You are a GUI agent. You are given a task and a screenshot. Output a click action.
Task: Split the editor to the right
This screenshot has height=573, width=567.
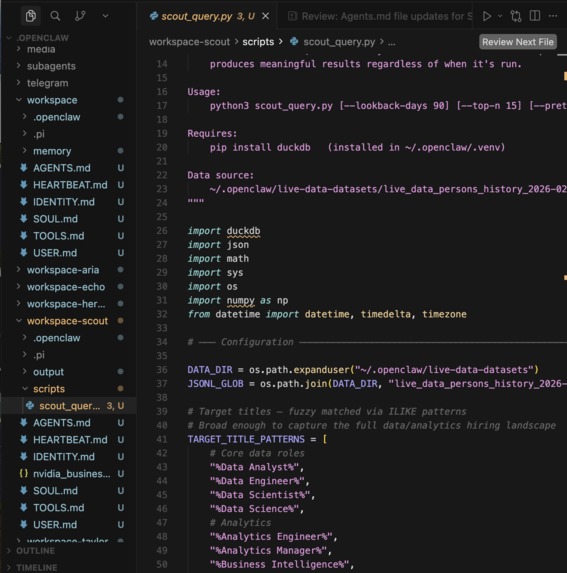click(535, 16)
